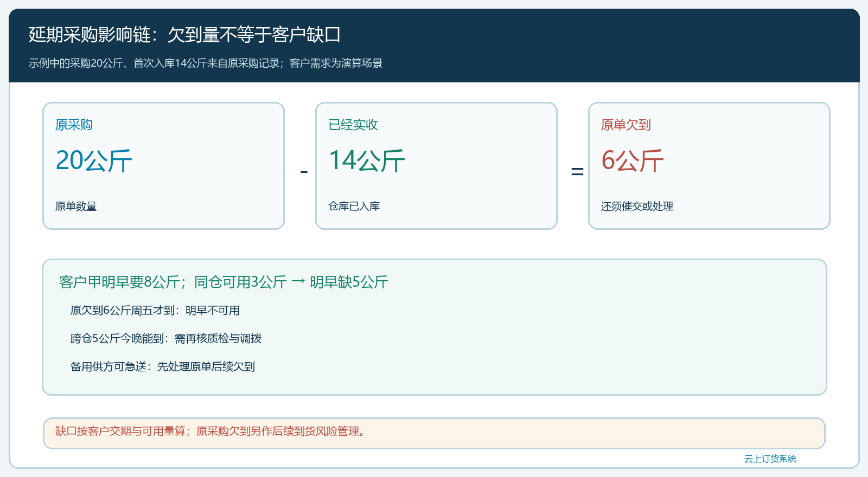Select the 原单数量 caption
The width and height of the screenshot is (868, 477).
[x=76, y=207]
